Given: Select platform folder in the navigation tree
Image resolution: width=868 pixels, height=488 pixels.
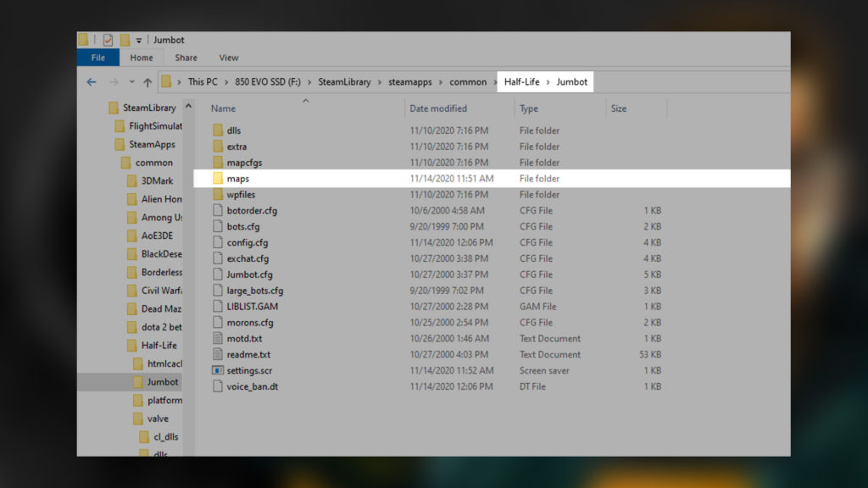Looking at the screenshot, I should point(165,400).
